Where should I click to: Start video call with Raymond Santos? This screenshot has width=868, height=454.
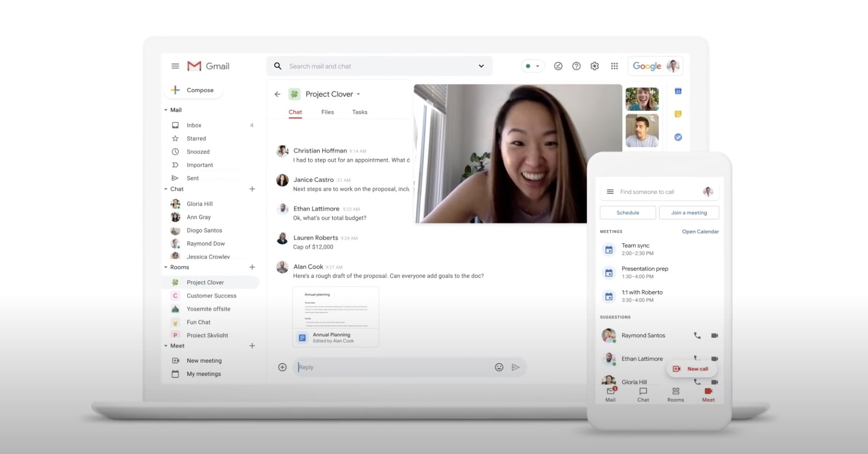(715, 335)
